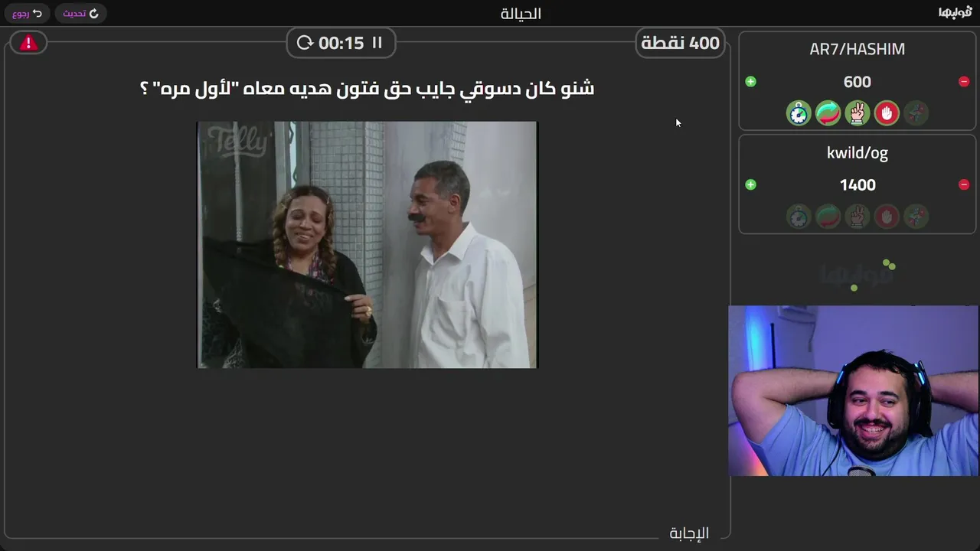
Task: Reset the timer with the circular arrow
Action: coord(305,43)
